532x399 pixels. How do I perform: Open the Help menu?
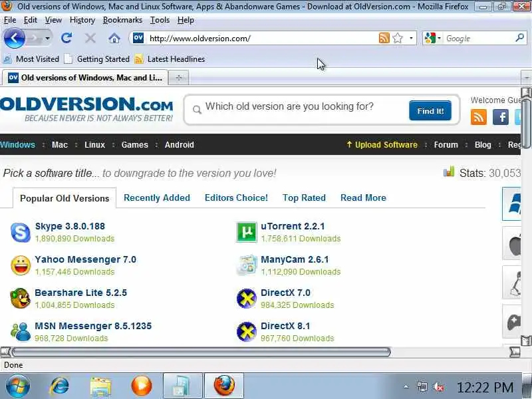(186, 20)
